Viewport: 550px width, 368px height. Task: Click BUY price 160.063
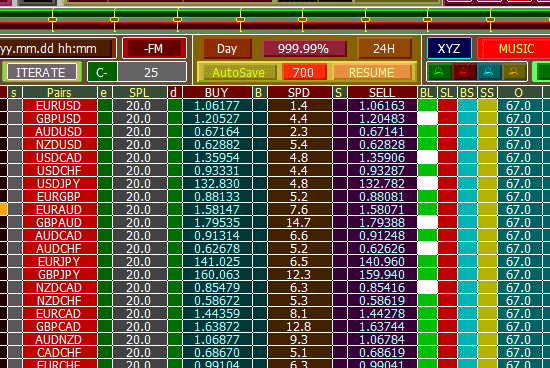pos(217,274)
